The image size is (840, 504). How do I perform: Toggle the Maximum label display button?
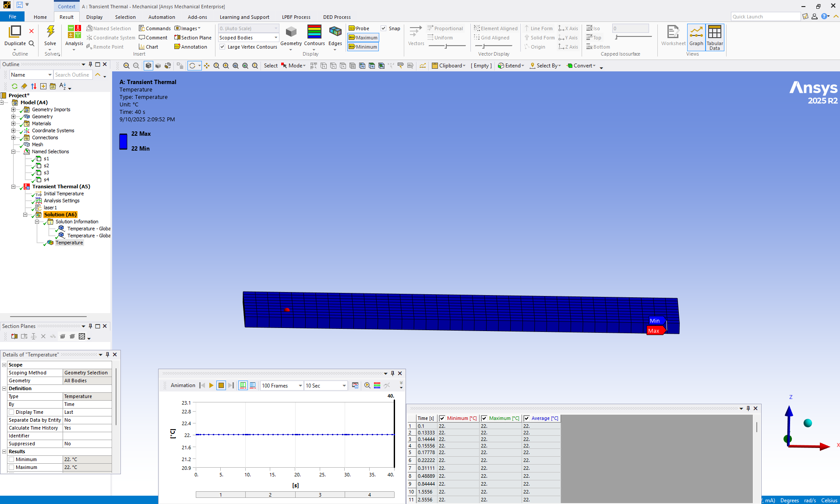[363, 38]
